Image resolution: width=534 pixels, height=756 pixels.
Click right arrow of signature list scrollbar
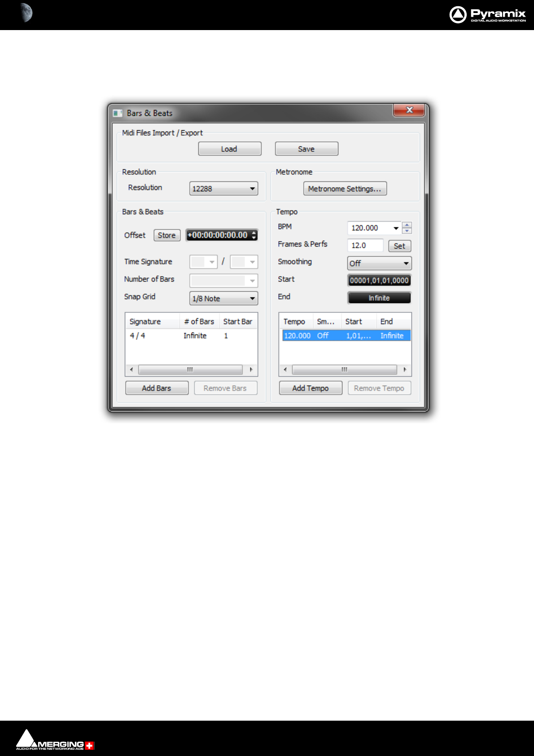[251, 369]
